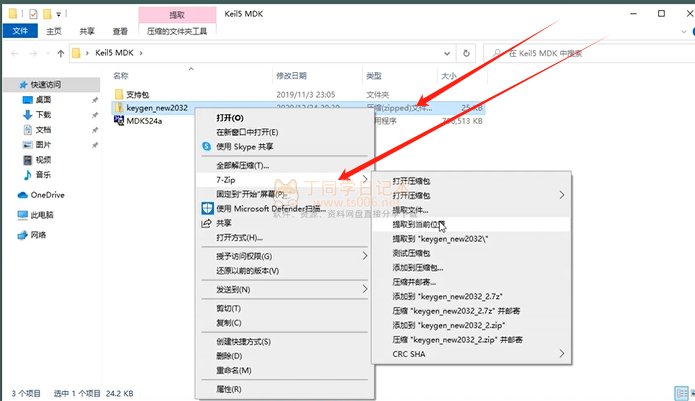Select 此电脑 in the sidebar
The height and width of the screenshot is (401, 695).
(x=40, y=214)
